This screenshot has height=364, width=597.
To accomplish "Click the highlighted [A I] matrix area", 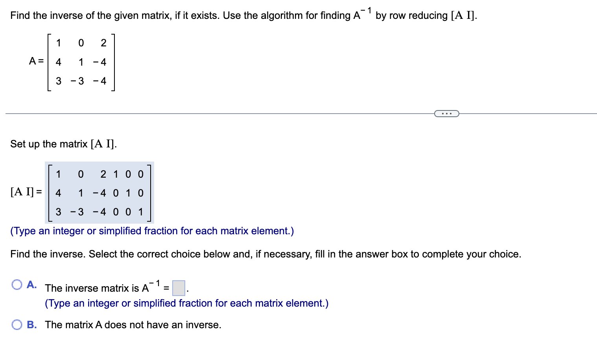I will (x=99, y=193).
